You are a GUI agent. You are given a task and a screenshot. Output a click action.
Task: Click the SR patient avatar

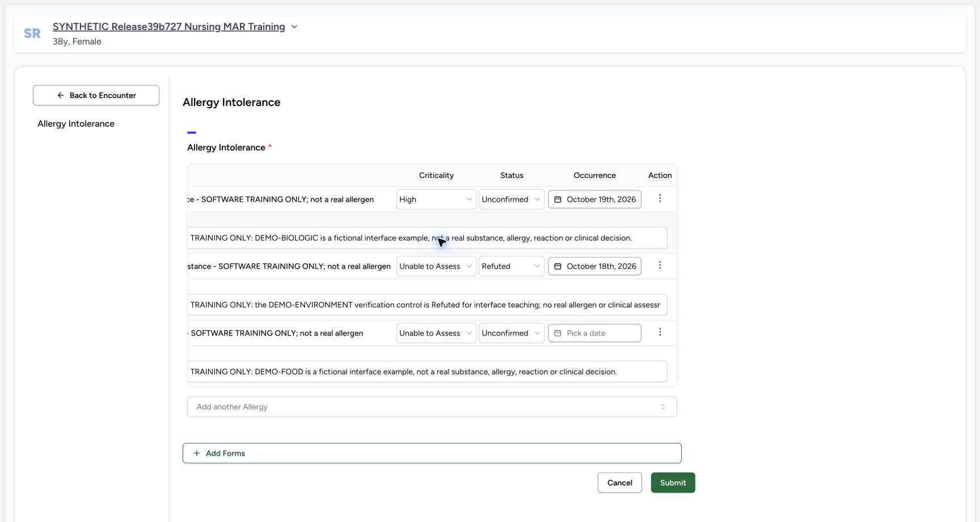click(x=32, y=33)
